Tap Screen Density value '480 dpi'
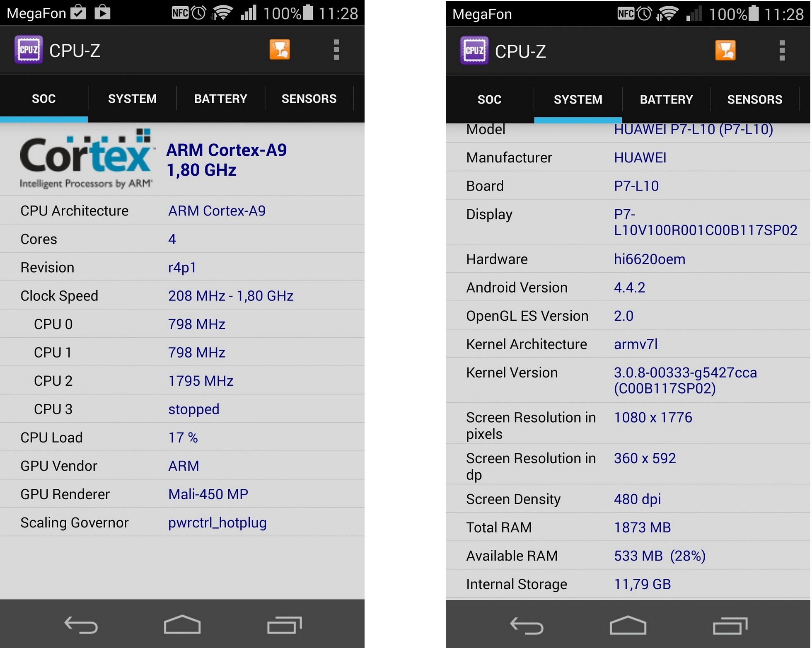The width and height of the screenshot is (812, 648). point(637,499)
